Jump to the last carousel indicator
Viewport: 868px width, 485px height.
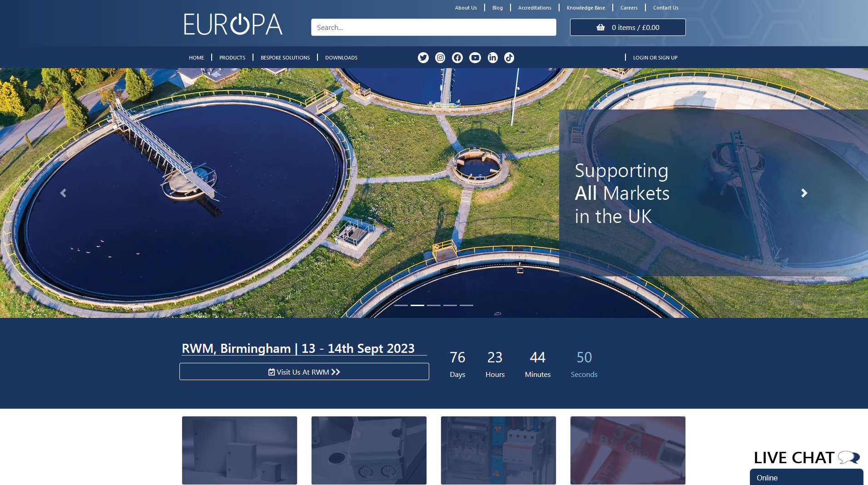tap(466, 305)
